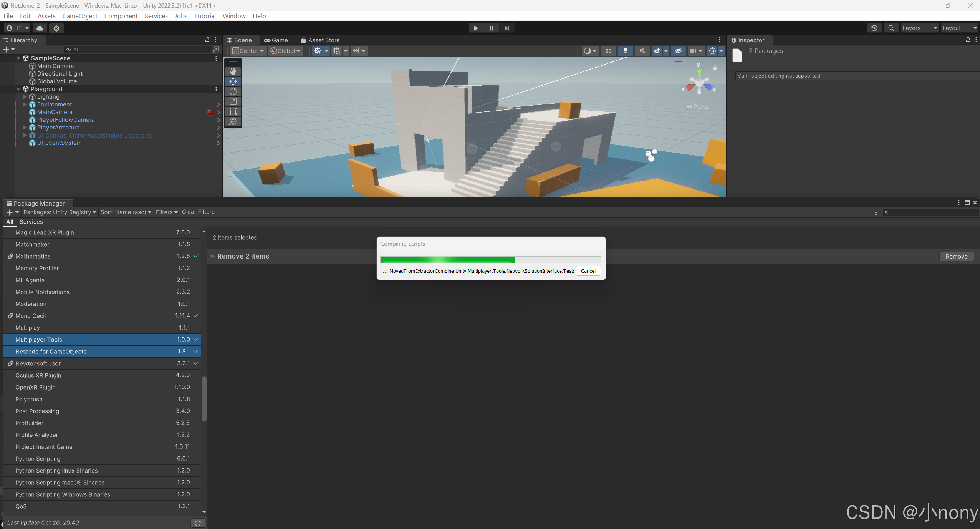Click the Remove button
The height and width of the screenshot is (529, 980).
[957, 256]
